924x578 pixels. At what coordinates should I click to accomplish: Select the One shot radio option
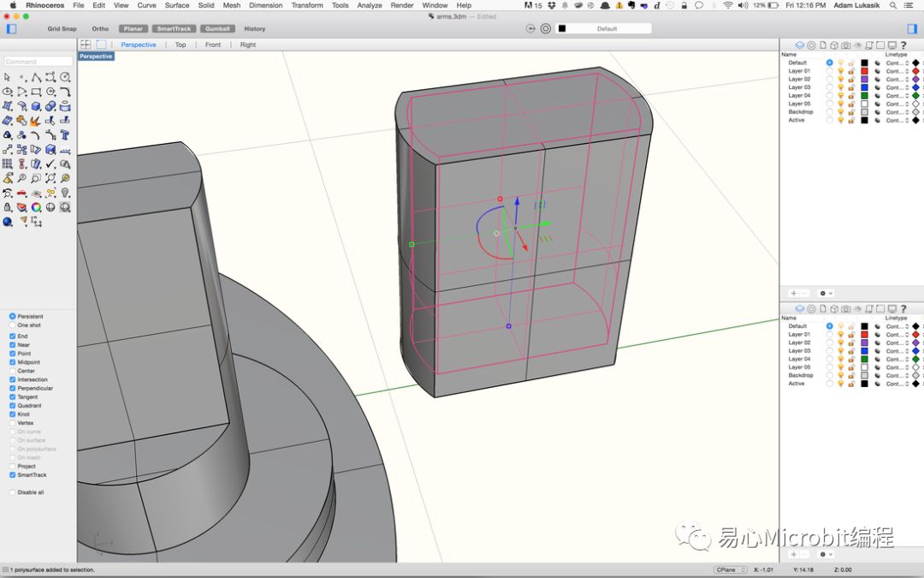pyautogui.click(x=13, y=325)
